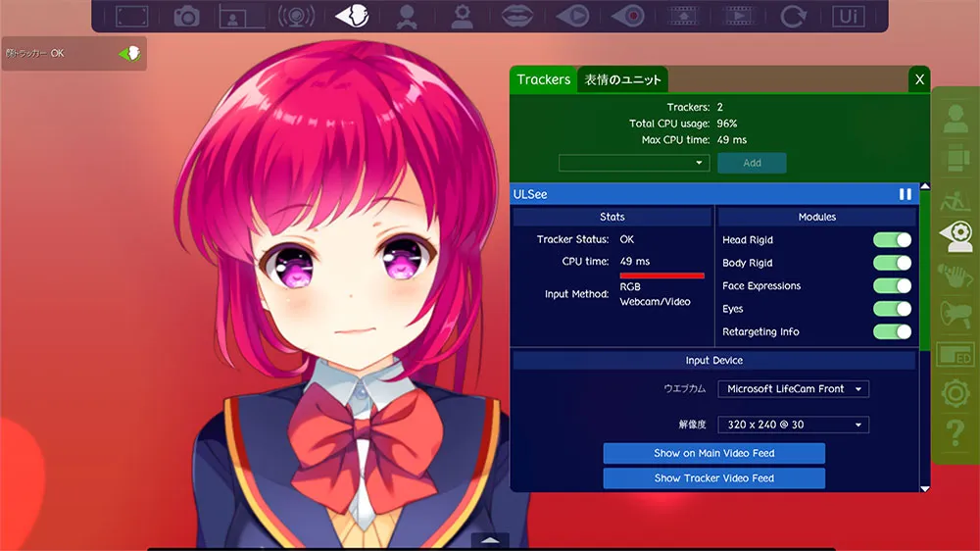Click the camera screenshot icon in top toolbar
The image size is (980, 551).
click(x=186, y=16)
